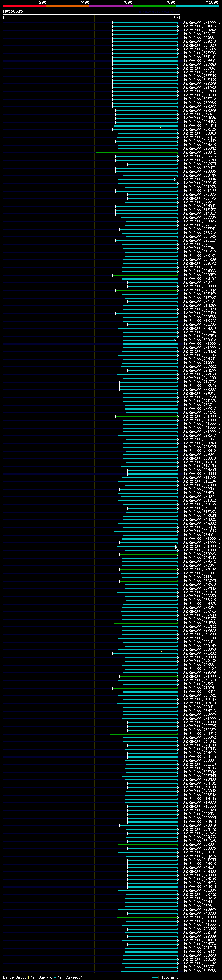
Task: Select the UniRef100_Q8VX47 label
Action: (199, 68)
